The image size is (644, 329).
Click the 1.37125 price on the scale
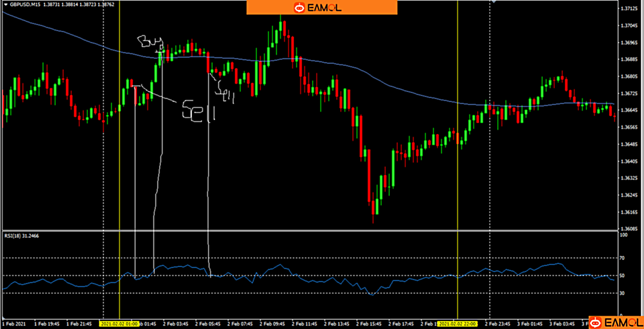pyautogui.click(x=629, y=9)
